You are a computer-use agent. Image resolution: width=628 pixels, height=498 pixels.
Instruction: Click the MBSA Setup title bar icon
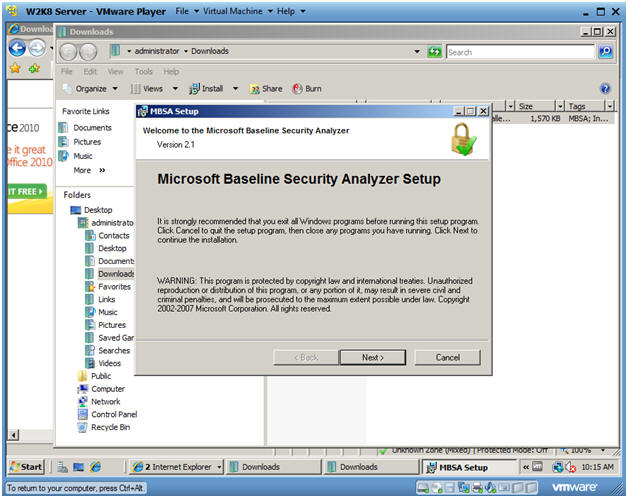click(x=142, y=111)
